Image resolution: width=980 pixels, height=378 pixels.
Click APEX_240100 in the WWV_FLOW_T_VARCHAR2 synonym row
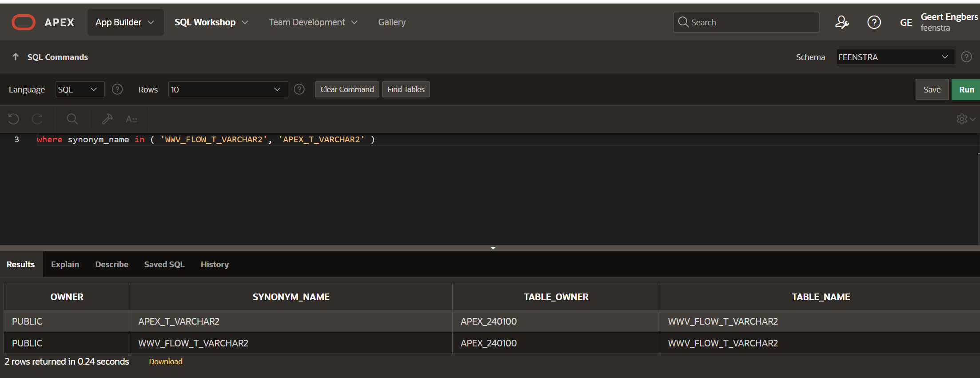[556, 343]
